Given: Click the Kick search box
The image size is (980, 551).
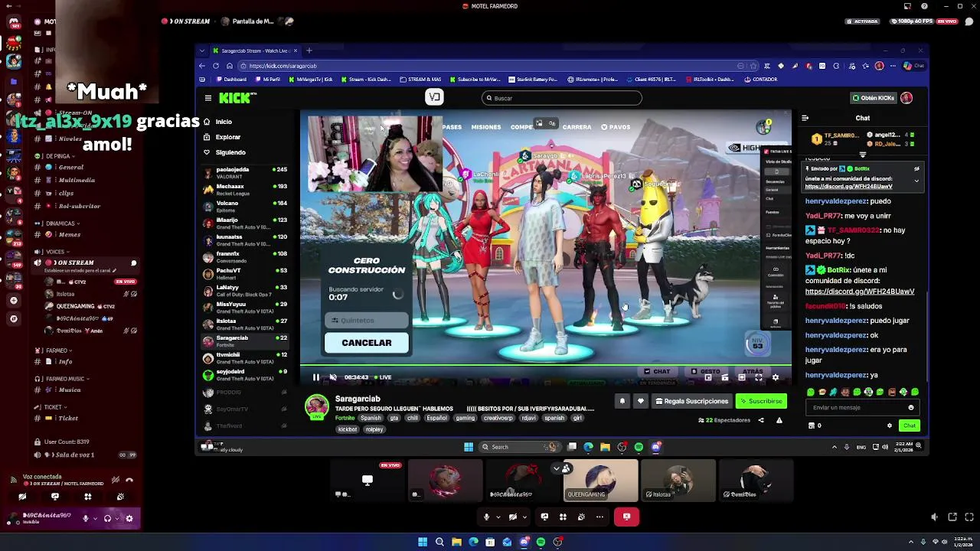Looking at the screenshot, I should (x=562, y=98).
